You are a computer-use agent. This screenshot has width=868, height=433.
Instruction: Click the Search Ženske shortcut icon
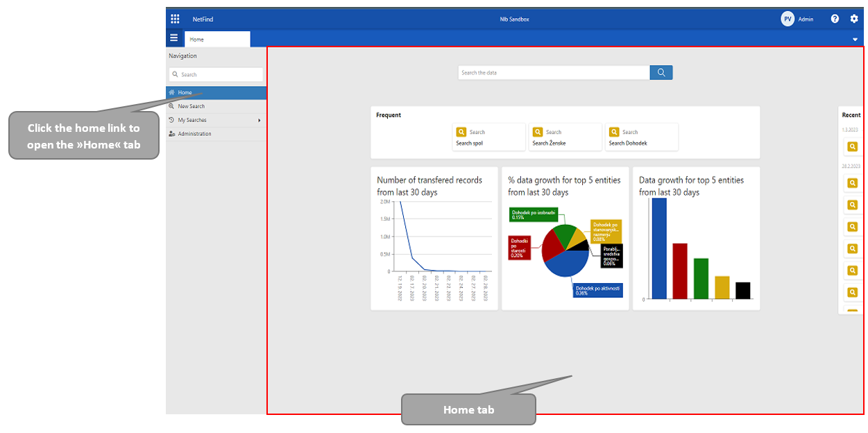(x=536, y=132)
